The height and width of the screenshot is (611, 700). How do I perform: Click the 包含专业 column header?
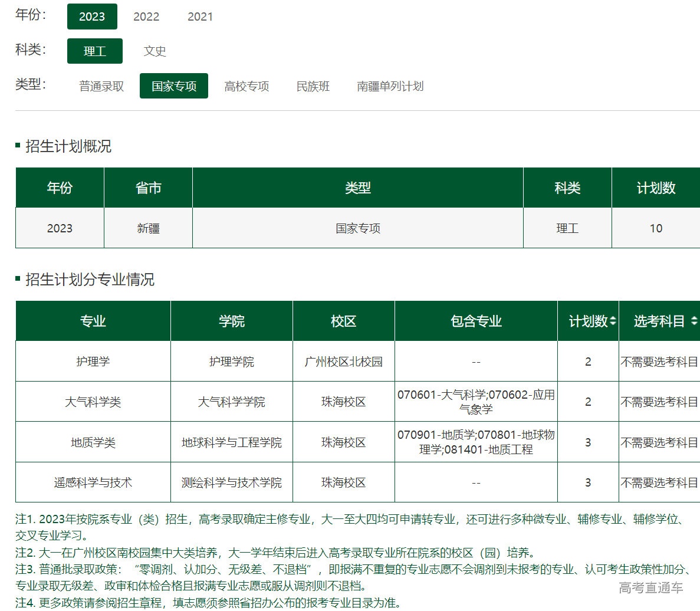[476, 321]
